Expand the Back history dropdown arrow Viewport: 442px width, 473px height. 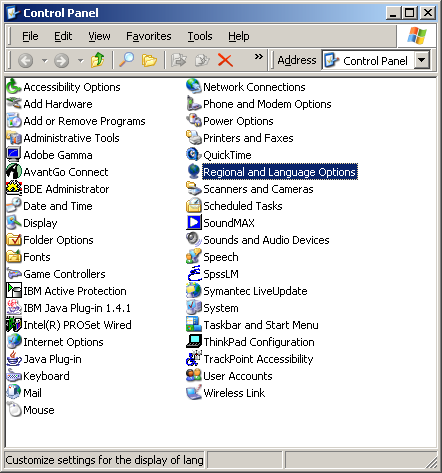tap(45, 61)
